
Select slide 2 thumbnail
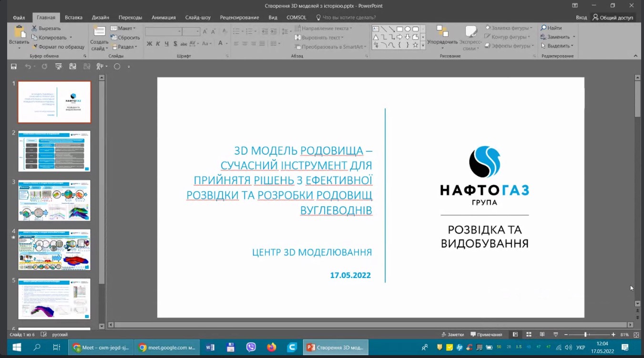point(54,151)
